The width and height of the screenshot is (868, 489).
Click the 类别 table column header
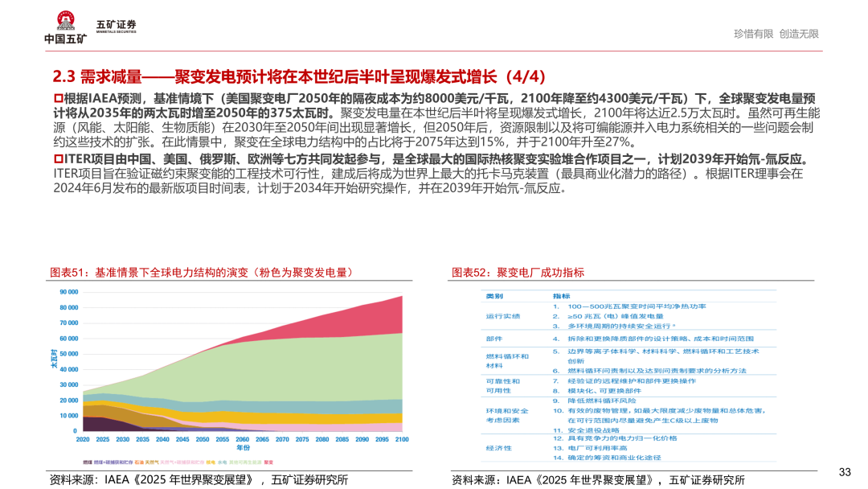coord(494,295)
